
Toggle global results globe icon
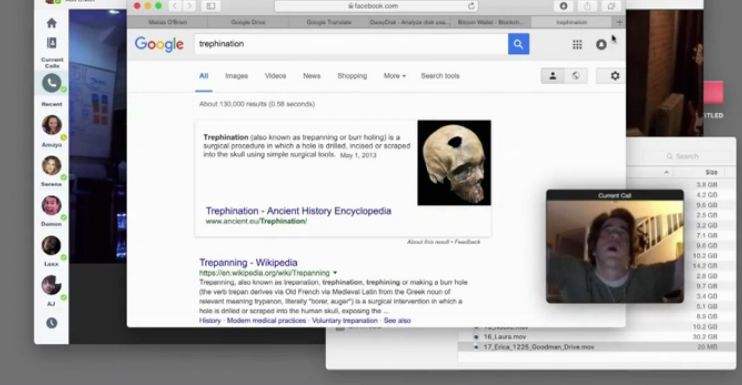click(x=576, y=76)
